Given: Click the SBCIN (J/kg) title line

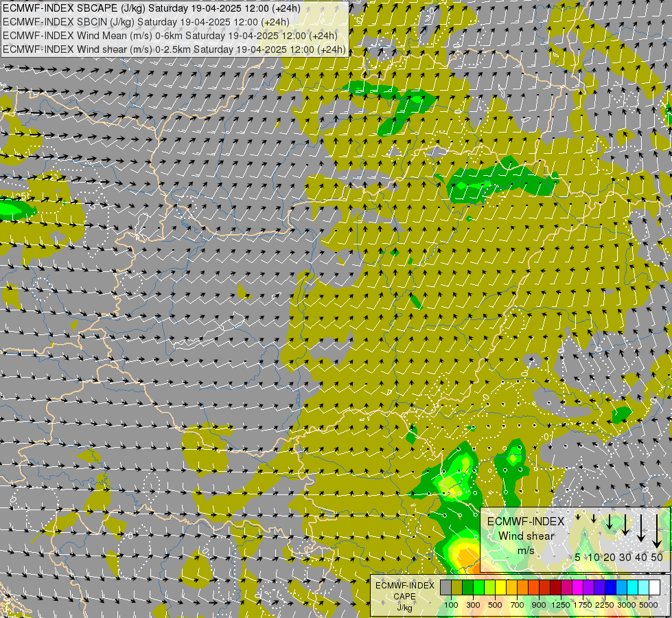Looking at the screenshot, I should tap(147, 22).
